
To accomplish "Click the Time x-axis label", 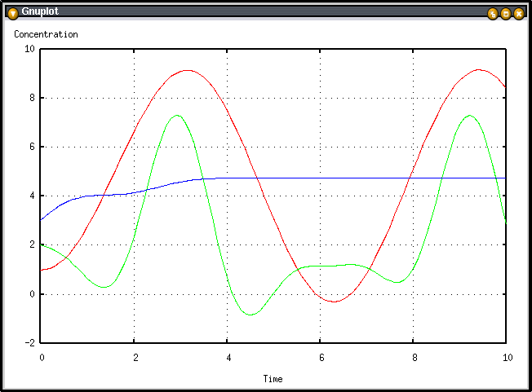I will [273, 379].
